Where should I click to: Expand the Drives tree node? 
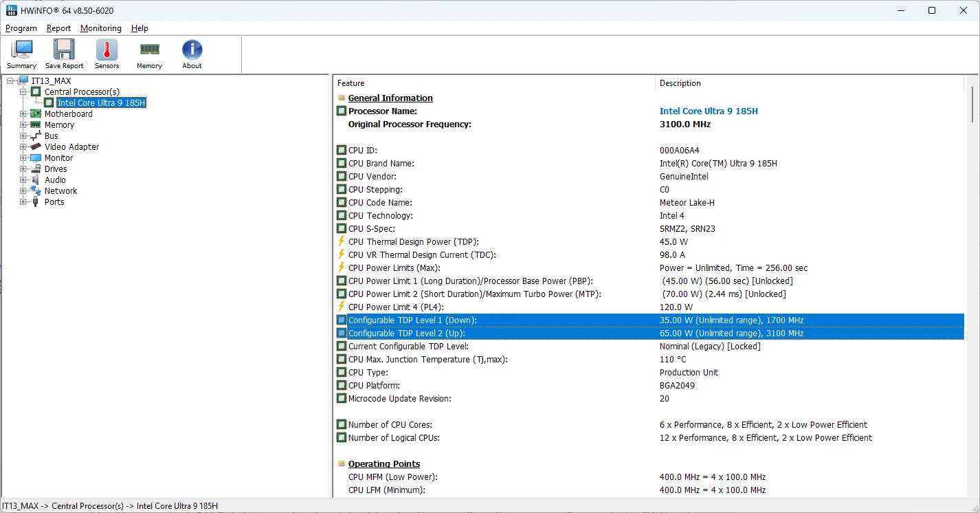click(23, 169)
